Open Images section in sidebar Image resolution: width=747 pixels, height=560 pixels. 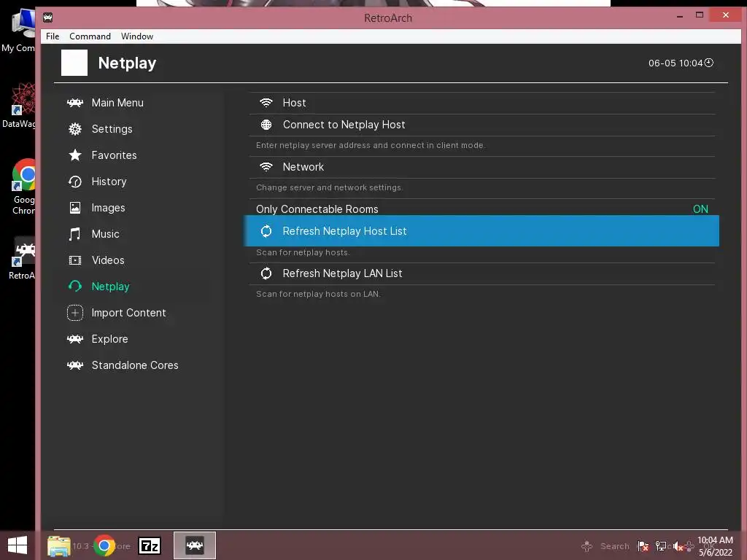108,208
